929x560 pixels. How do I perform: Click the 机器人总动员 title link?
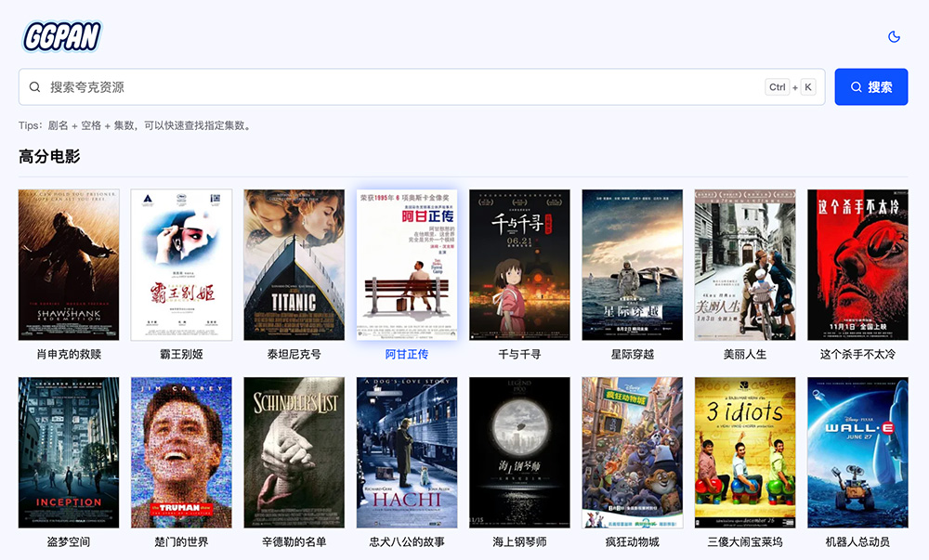(857, 541)
